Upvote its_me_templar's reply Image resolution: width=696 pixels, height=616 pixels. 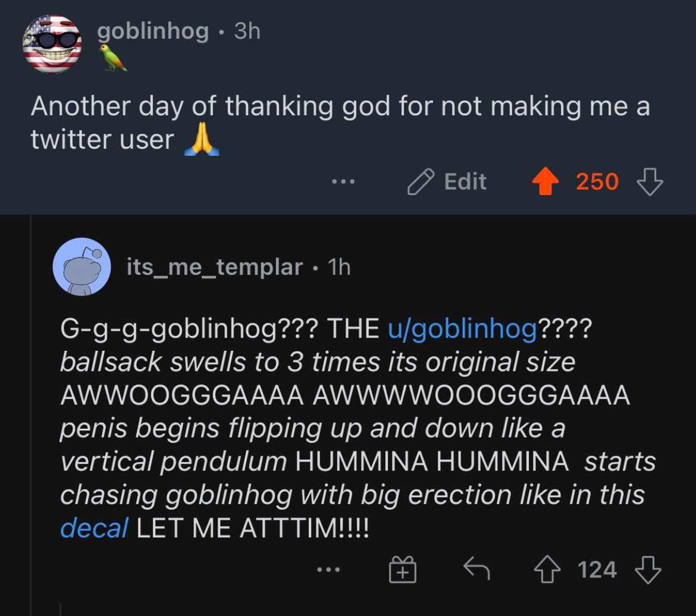click(547, 570)
